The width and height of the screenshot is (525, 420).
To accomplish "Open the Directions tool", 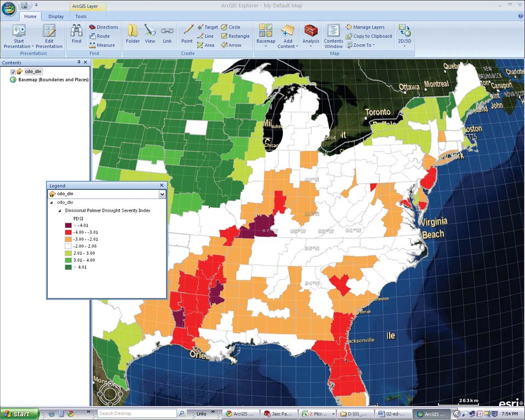I will click(103, 27).
